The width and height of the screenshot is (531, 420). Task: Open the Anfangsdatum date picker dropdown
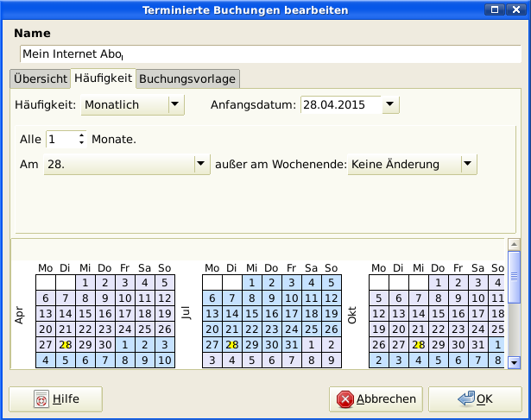point(390,105)
